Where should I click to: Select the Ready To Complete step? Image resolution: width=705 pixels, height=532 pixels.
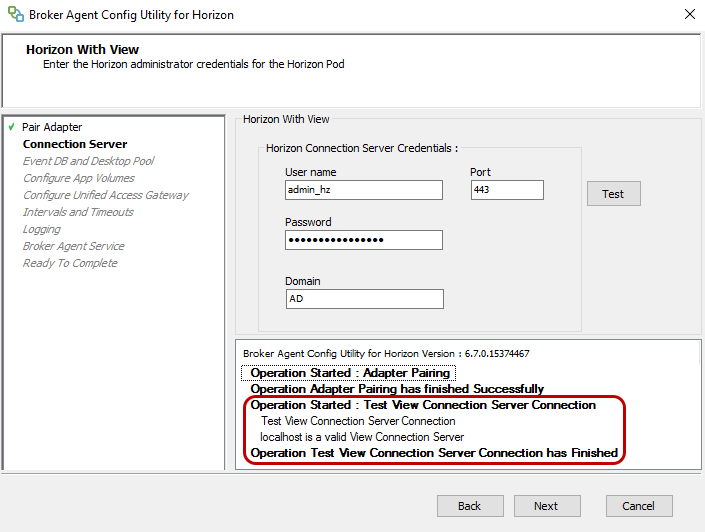point(70,263)
